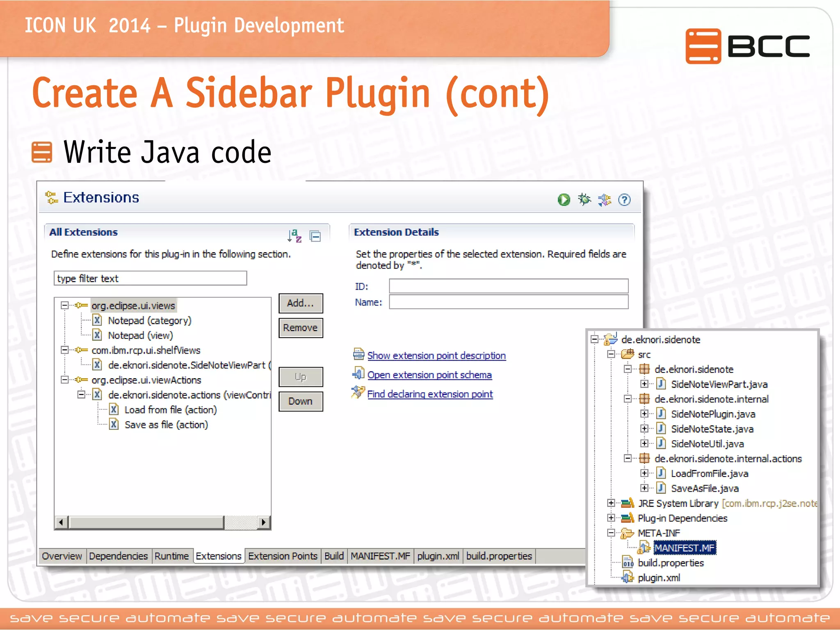Switch to the Overview tab
The image size is (840, 630).
tap(62, 556)
